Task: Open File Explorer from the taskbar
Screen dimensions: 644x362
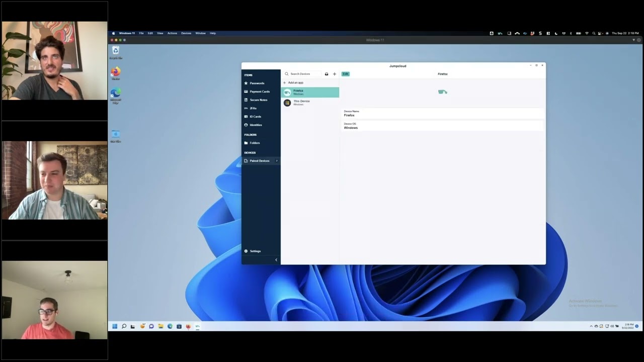Action: (160, 326)
